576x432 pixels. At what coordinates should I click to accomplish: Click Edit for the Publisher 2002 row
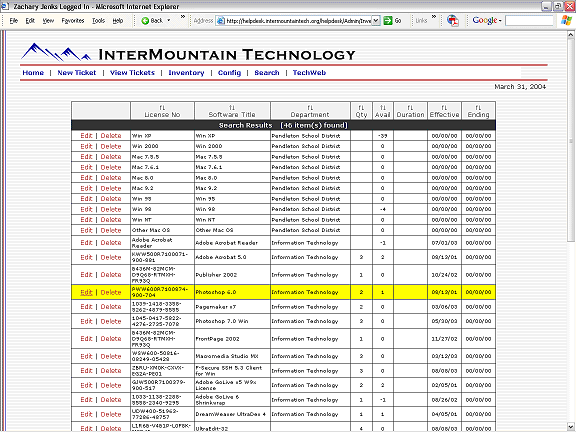[x=86, y=274]
